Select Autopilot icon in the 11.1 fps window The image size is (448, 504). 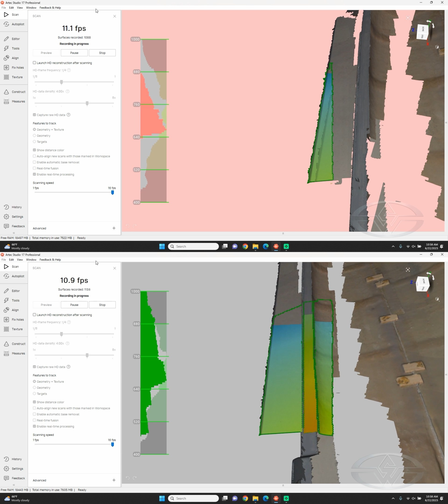6,24
